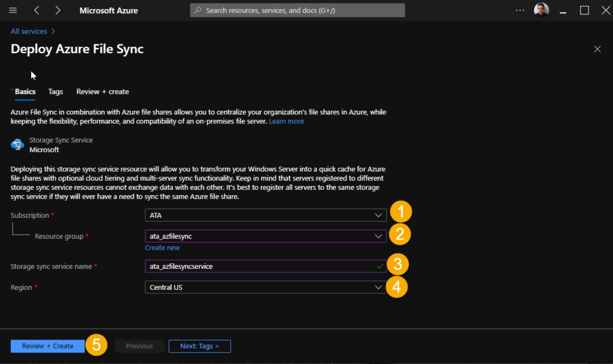This screenshot has width=613, height=364.
Task: Switch to the Tags tab
Action: pos(55,92)
